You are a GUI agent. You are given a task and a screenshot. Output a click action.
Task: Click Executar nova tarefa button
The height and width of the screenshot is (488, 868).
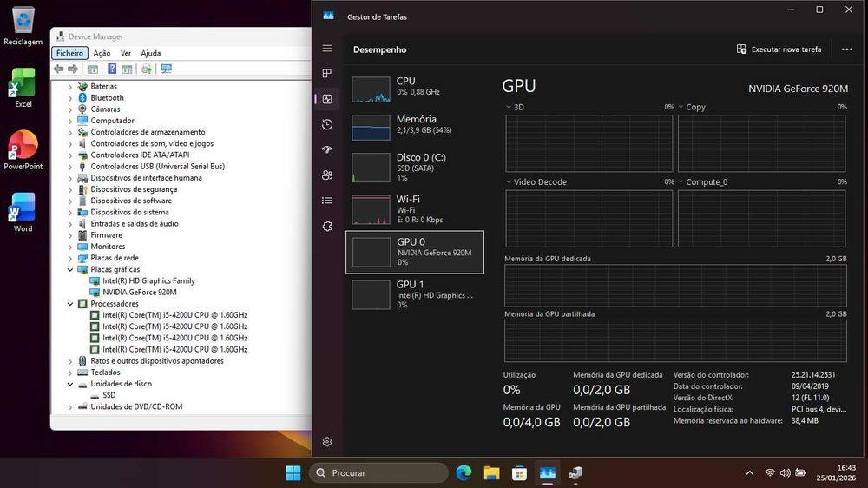coord(779,49)
